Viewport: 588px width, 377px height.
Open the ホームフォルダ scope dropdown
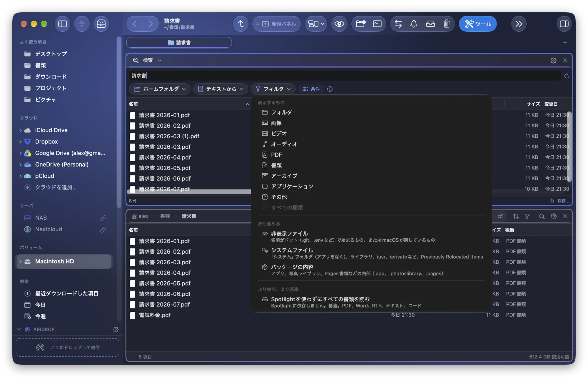click(160, 89)
